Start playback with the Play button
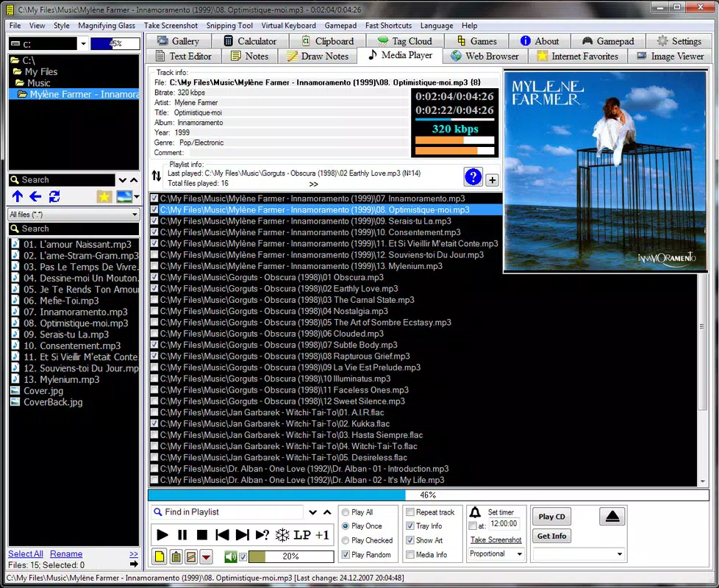 [x=162, y=535]
